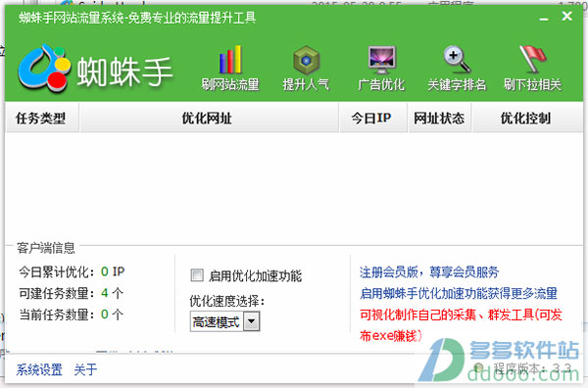The height and width of the screenshot is (388, 588).
Task: Click the 蜘蛛手 logo icon
Action: tap(44, 69)
